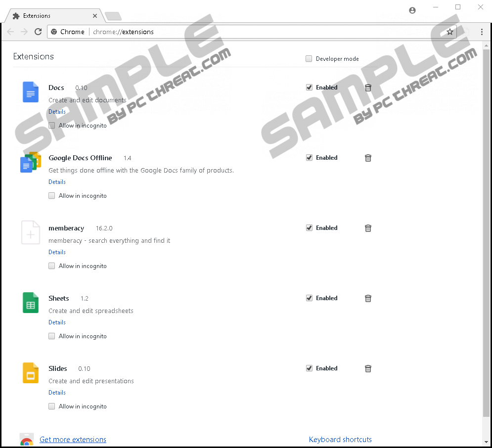
Task: Click the browser back arrow
Action: click(10, 32)
